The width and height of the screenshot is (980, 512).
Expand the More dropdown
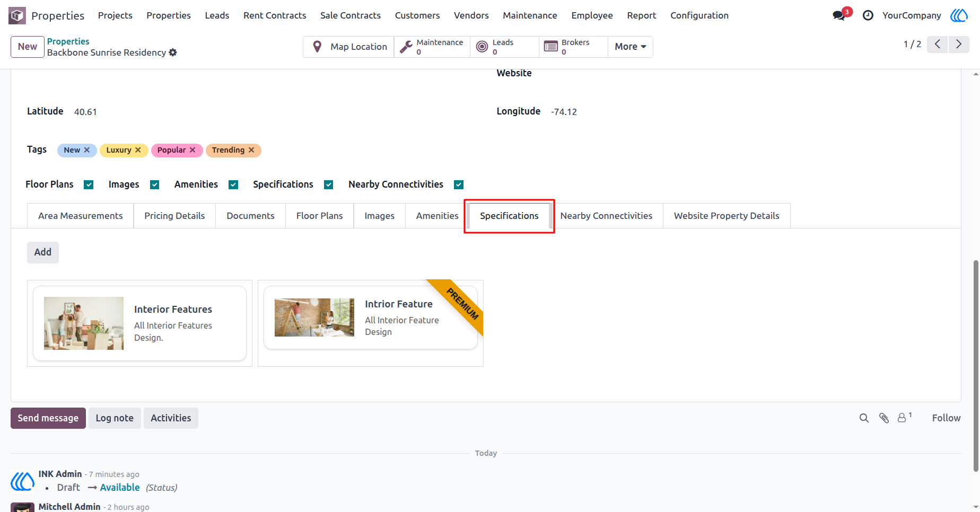630,47
